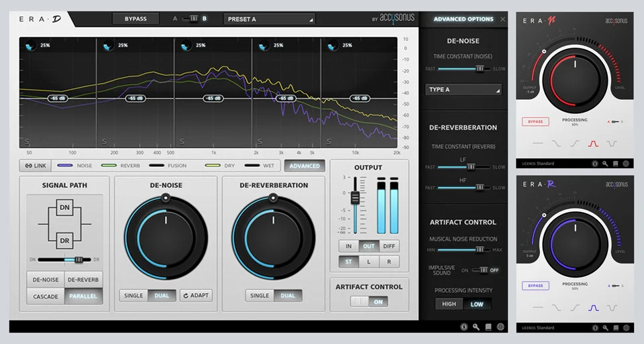Toggle the Impulsive Sound on/off switch

pos(480,270)
